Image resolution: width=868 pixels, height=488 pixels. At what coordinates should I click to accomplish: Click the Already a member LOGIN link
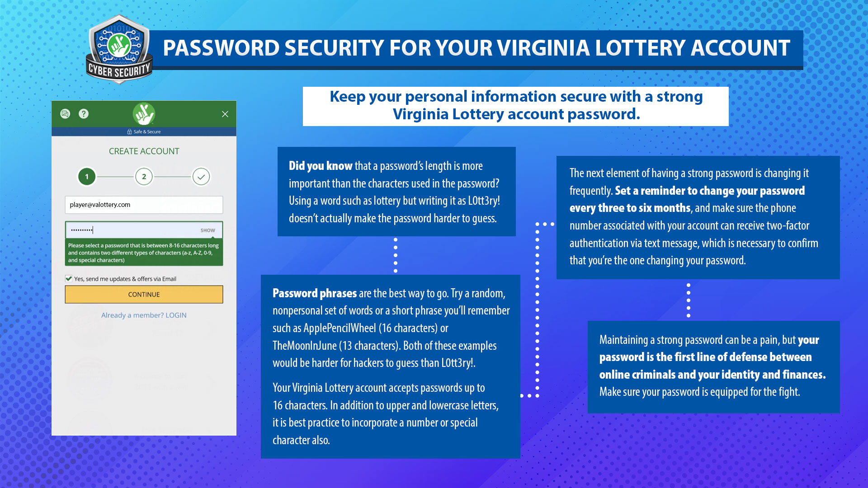click(x=144, y=315)
